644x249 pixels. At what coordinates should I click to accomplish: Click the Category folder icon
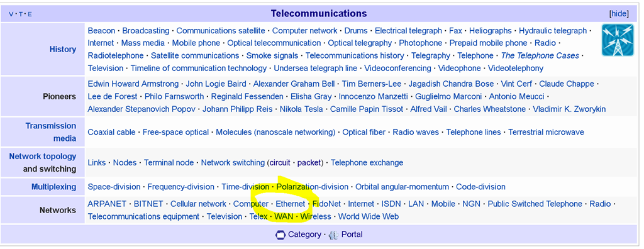[x=280, y=235]
